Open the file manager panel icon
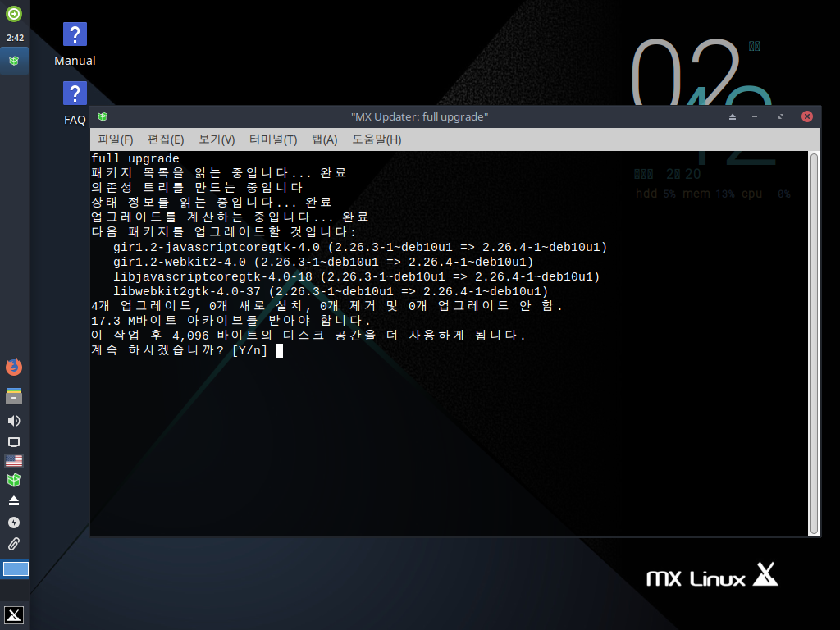This screenshot has width=840, height=630. [14, 396]
